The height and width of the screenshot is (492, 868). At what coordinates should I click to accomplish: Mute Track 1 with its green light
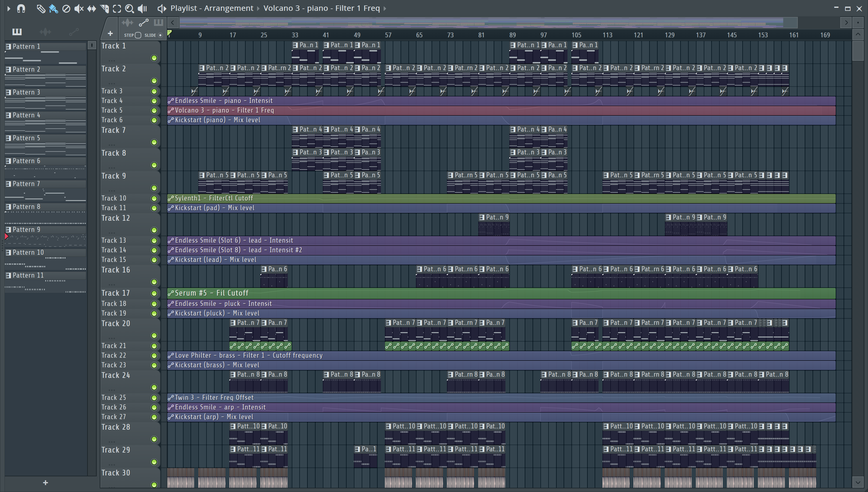154,58
